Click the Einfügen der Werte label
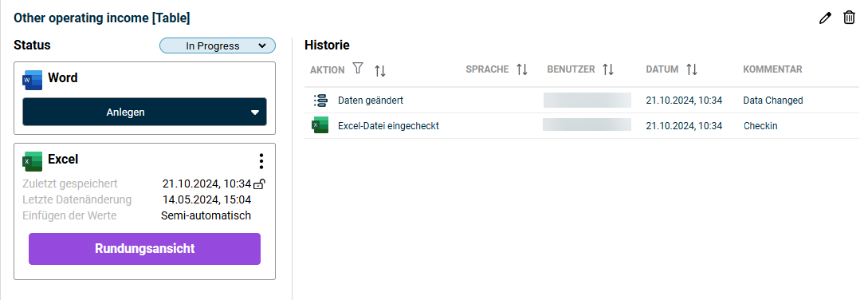The image size is (868, 300). pos(69,215)
